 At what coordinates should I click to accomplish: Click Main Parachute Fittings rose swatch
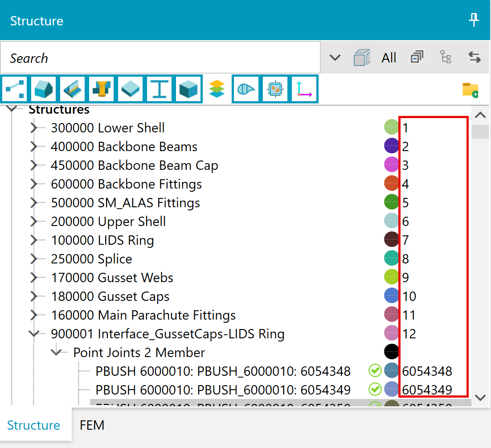tap(392, 315)
